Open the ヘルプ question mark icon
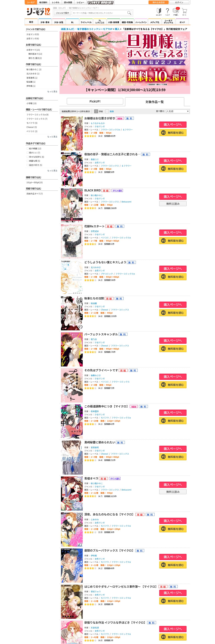The width and height of the screenshot is (215, 644). [x=167, y=12]
